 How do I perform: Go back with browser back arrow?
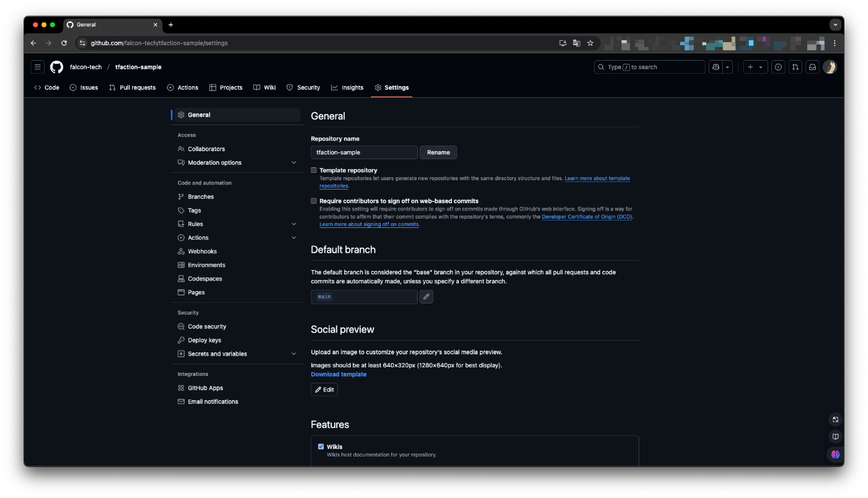point(33,43)
